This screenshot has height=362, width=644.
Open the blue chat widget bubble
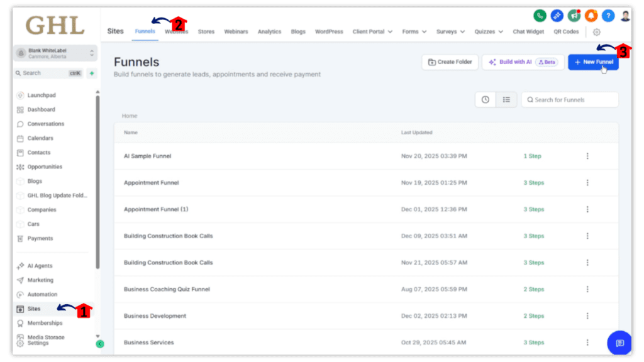pos(619,343)
